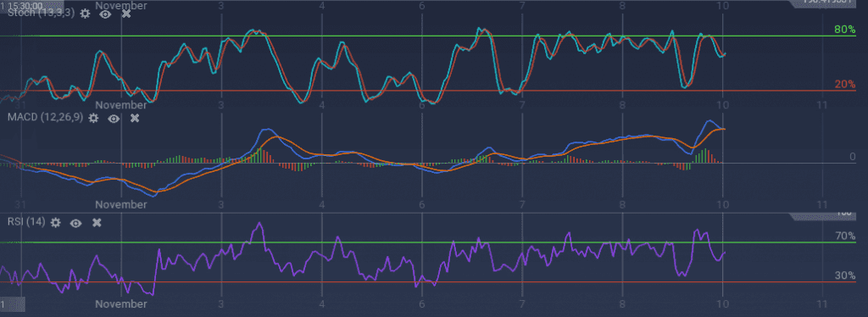Remove the MACD indicator with X

tap(135, 118)
